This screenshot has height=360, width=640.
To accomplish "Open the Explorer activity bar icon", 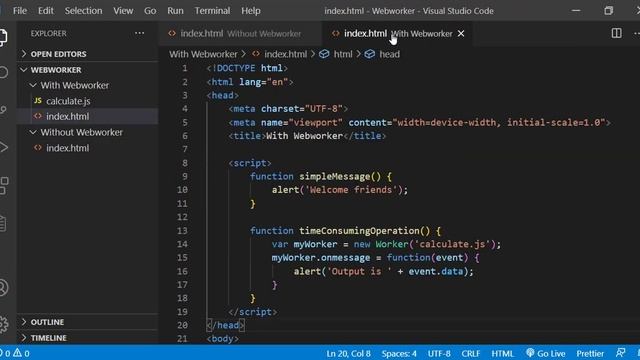I will (x=3, y=38).
